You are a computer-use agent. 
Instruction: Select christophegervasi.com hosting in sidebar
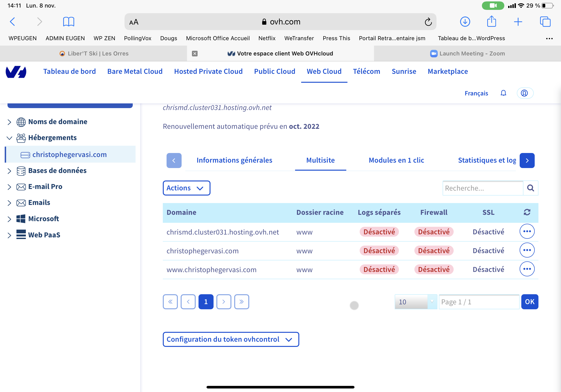(x=69, y=154)
